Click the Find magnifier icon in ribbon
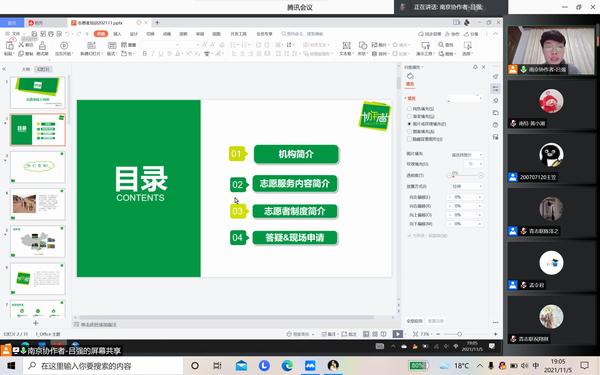 [x=441, y=45]
